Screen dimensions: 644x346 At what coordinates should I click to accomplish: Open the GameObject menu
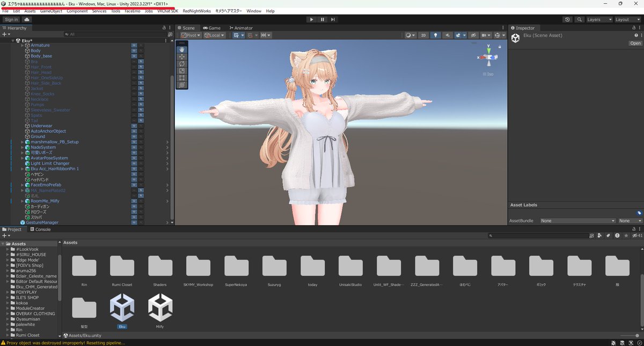click(x=51, y=11)
